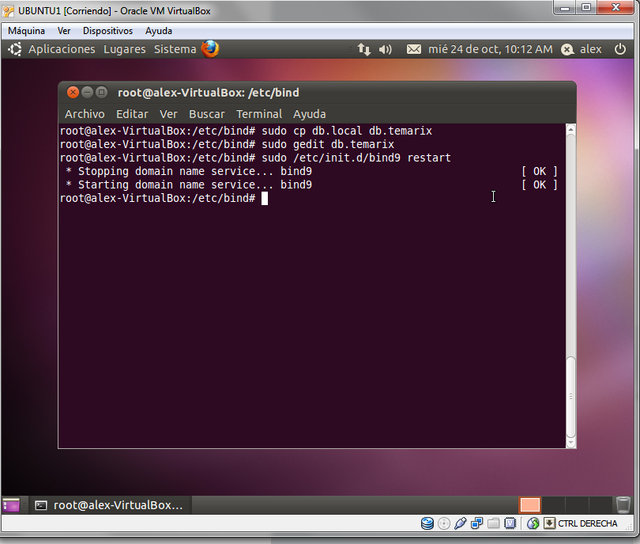Click the power/shutdown icon in panel
Image resolution: width=640 pixels, height=544 pixels.
coord(620,49)
